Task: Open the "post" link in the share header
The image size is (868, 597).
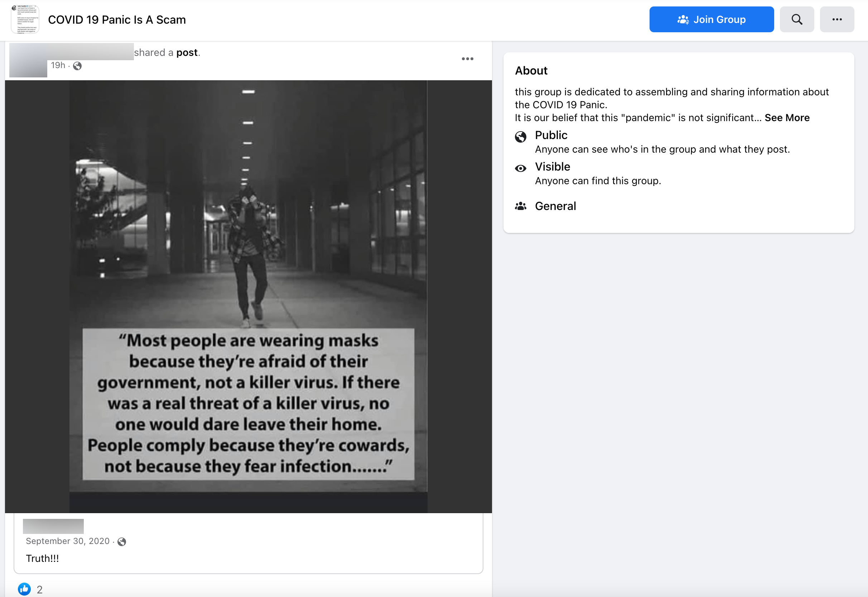Action: click(188, 52)
